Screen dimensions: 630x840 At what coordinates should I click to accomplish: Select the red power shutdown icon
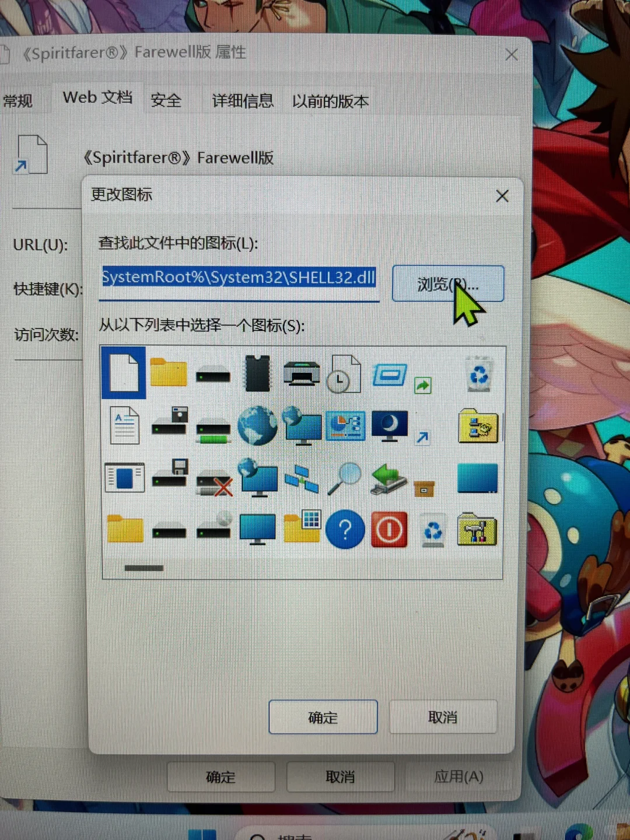389,530
